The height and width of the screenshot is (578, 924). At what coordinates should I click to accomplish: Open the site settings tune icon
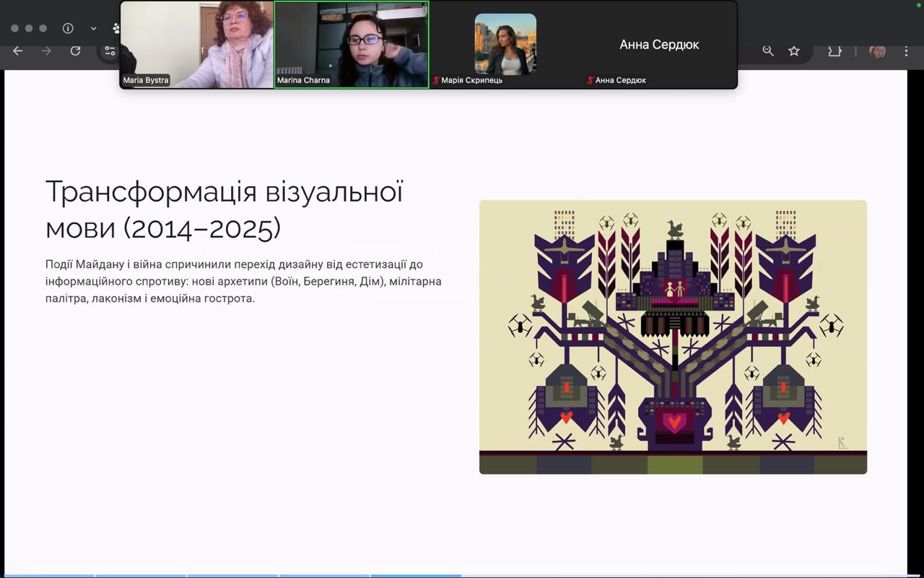[x=110, y=51]
